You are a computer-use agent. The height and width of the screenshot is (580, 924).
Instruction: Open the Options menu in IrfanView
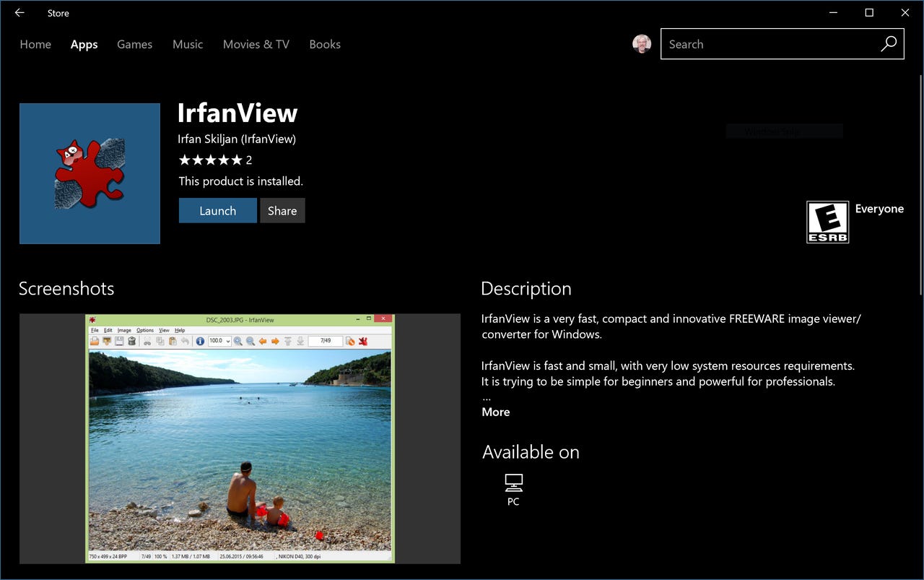144,330
